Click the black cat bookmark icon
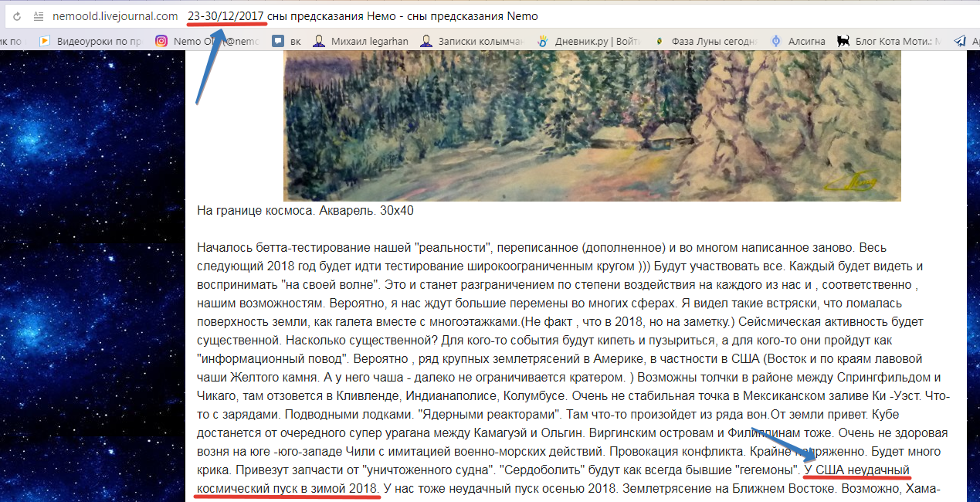Image resolution: width=980 pixels, height=502 pixels. click(x=844, y=42)
